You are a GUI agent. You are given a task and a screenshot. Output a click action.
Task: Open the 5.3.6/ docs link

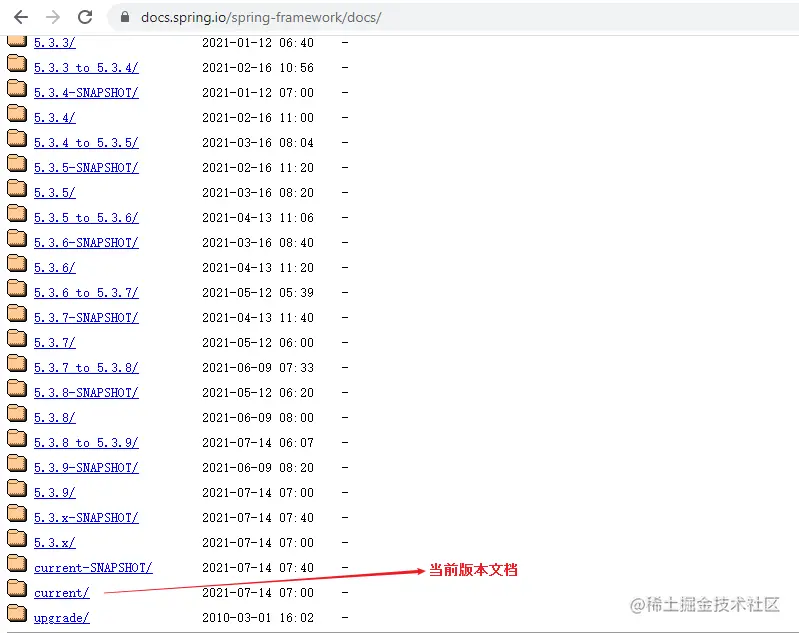point(55,268)
